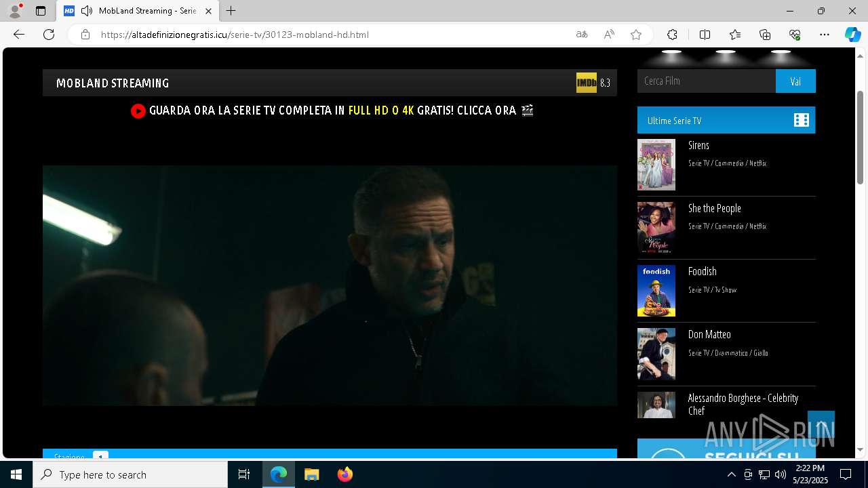Screen dimensions: 868x488
Task: Add page to favorites star
Action: point(636,35)
